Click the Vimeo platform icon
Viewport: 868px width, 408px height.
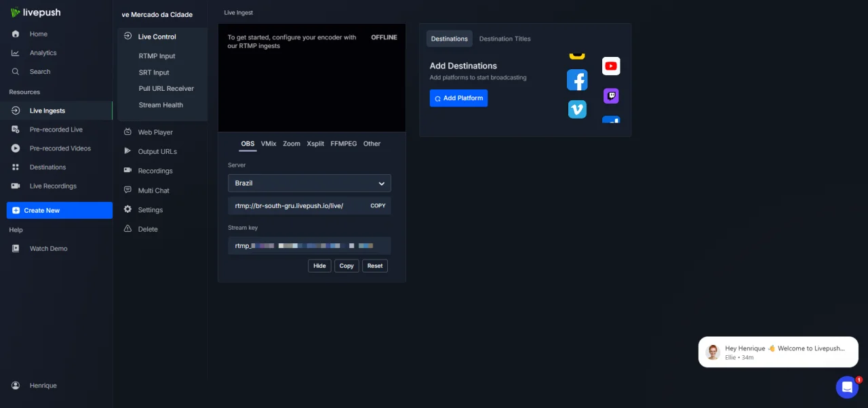(577, 109)
